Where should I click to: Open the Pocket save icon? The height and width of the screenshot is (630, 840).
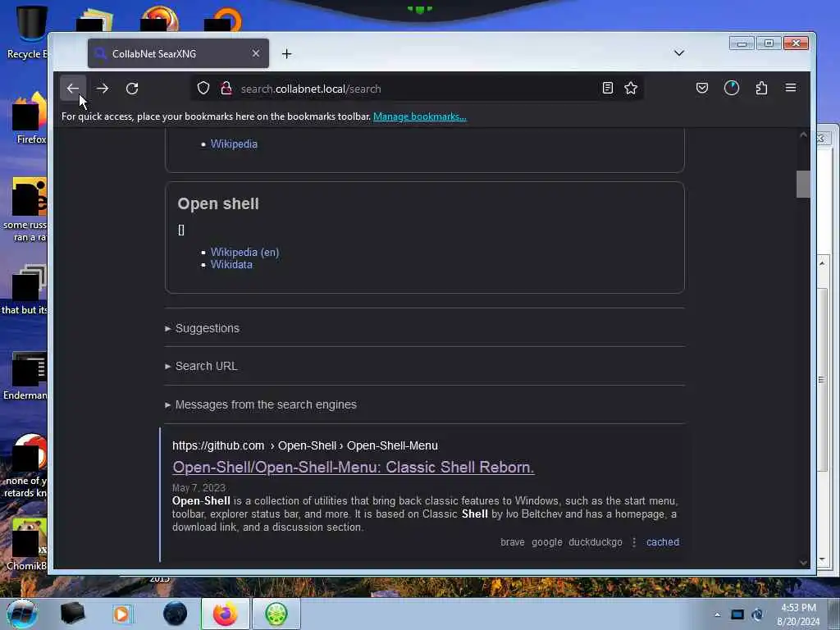[x=702, y=89]
